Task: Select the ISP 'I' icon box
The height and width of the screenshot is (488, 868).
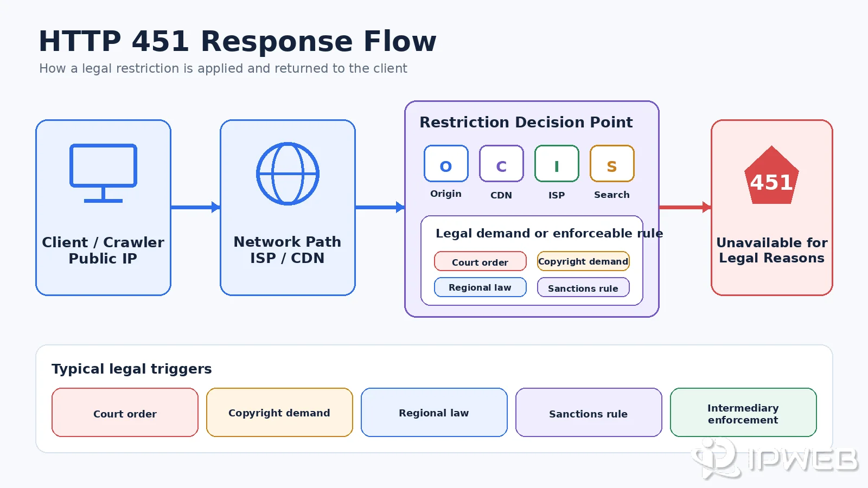Action: (x=557, y=163)
